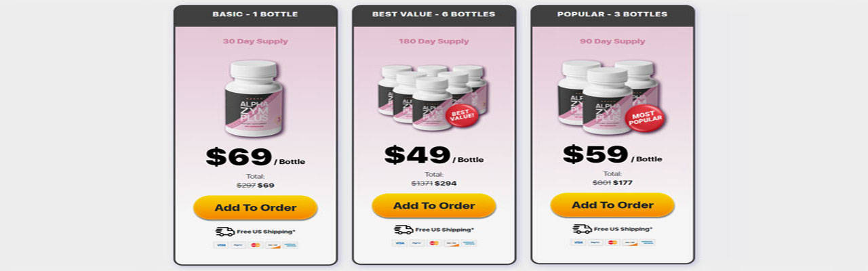Click the red Best Value badge
This screenshot has width=868, height=271.
[x=462, y=114]
